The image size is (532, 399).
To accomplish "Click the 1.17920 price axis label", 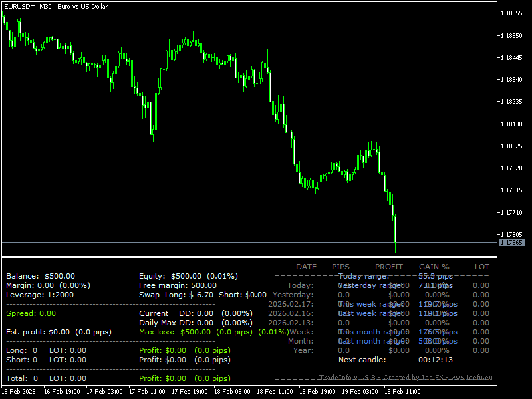I will coord(511,168).
